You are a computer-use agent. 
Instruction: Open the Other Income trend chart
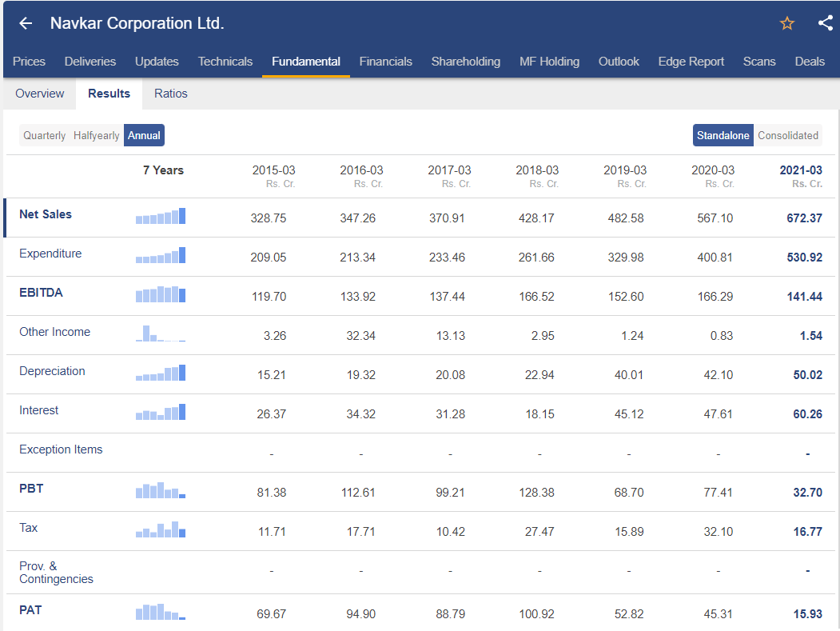point(160,333)
